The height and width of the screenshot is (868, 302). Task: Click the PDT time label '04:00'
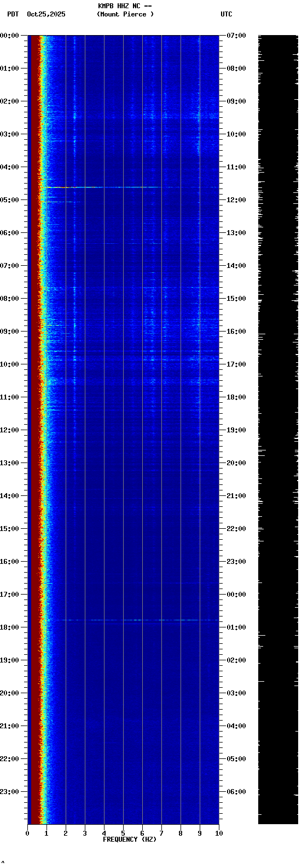(x=9, y=167)
